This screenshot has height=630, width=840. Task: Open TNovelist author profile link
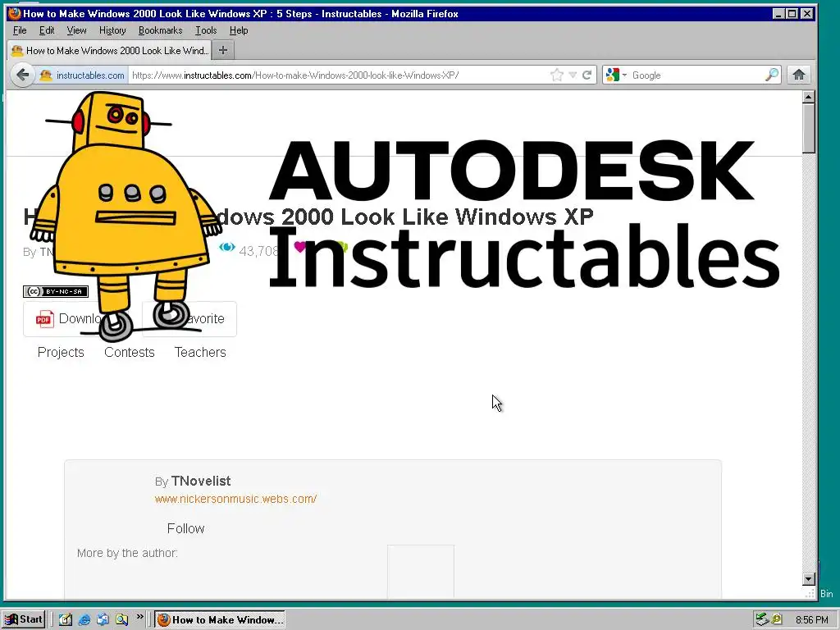[201, 481]
